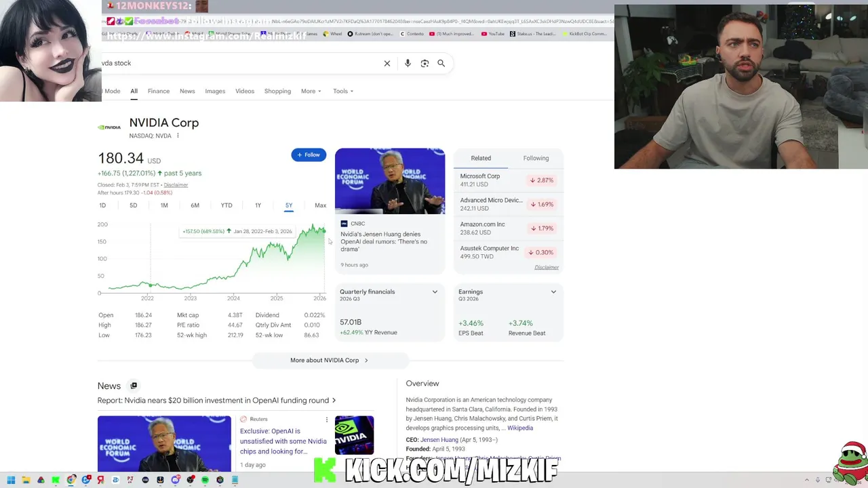Viewport: 868px width, 488px height.
Task: Open the Wheel bookmark
Action: click(x=332, y=34)
